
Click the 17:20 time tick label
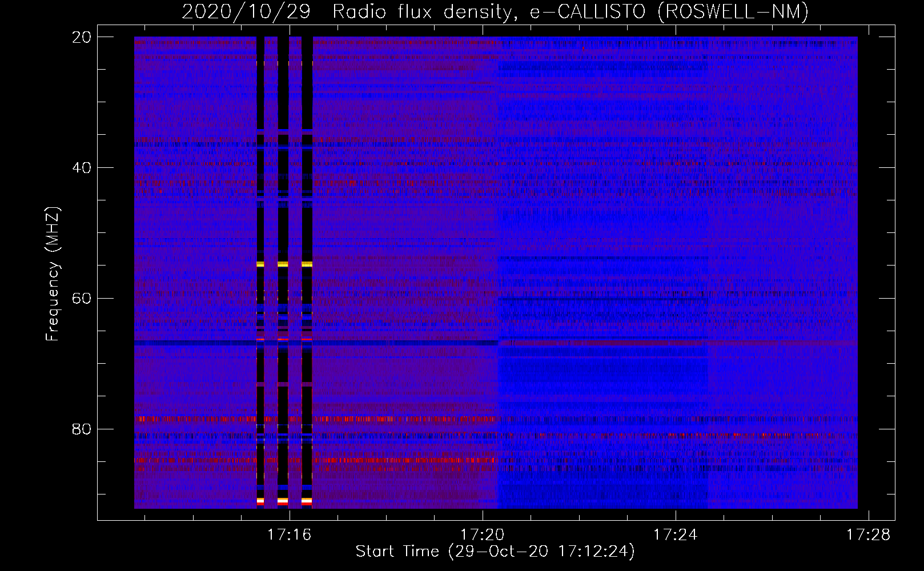pos(483,535)
